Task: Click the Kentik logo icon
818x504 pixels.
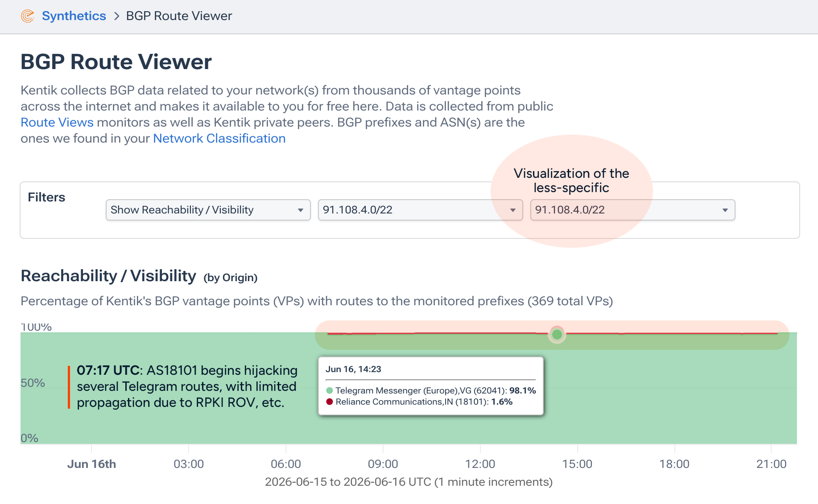Action: click(x=28, y=16)
